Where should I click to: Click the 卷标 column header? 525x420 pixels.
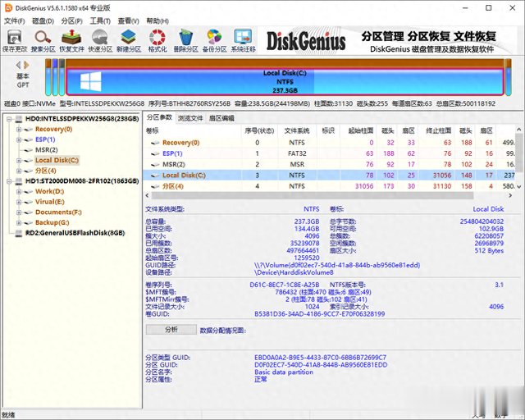193,130
